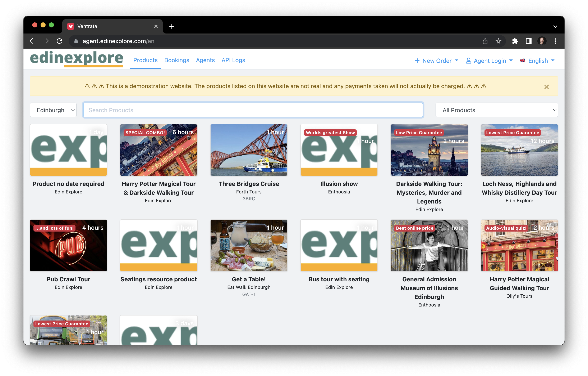Screen dimensions: 588x376
Task: Switch to the Bookings tab
Action: 176,60
